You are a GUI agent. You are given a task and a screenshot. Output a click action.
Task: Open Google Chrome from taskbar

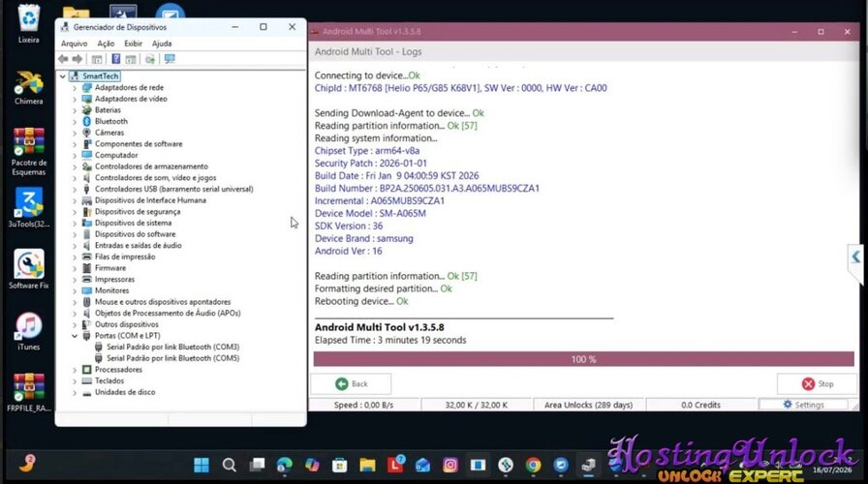point(533,465)
